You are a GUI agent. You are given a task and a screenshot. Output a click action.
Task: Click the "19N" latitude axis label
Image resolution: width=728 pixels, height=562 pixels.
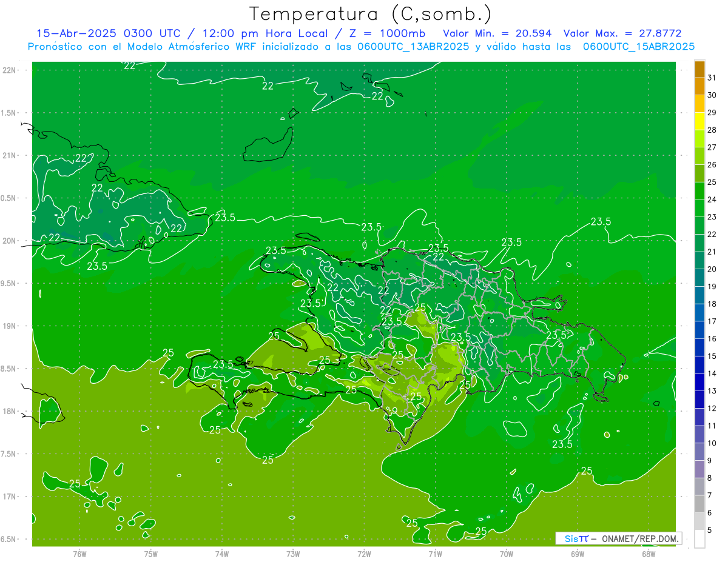pos(10,326)
